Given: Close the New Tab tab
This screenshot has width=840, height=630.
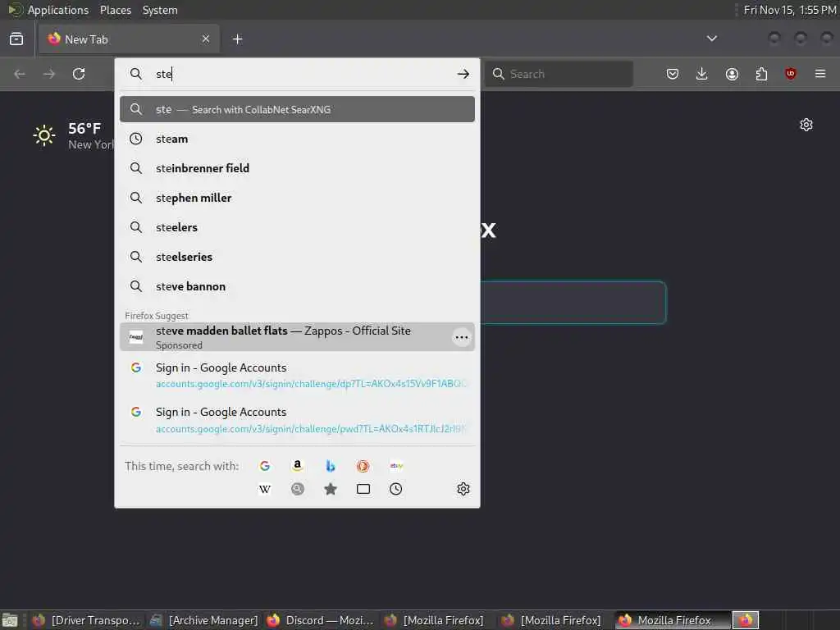Looking at the screenshot, I should (206, 39).
